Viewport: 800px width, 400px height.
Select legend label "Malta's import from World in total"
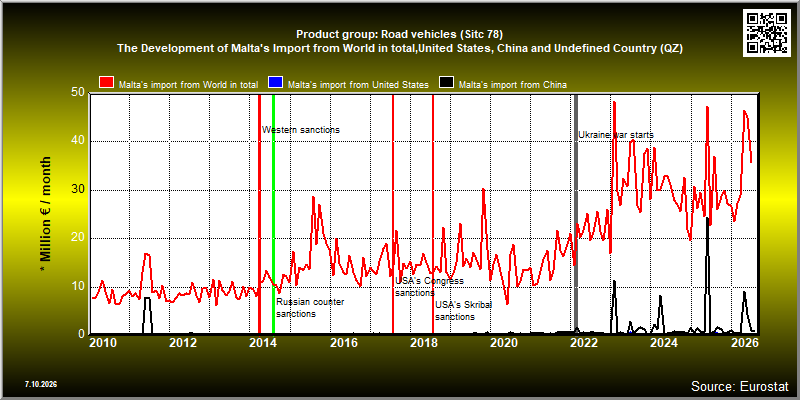(188, 84)
